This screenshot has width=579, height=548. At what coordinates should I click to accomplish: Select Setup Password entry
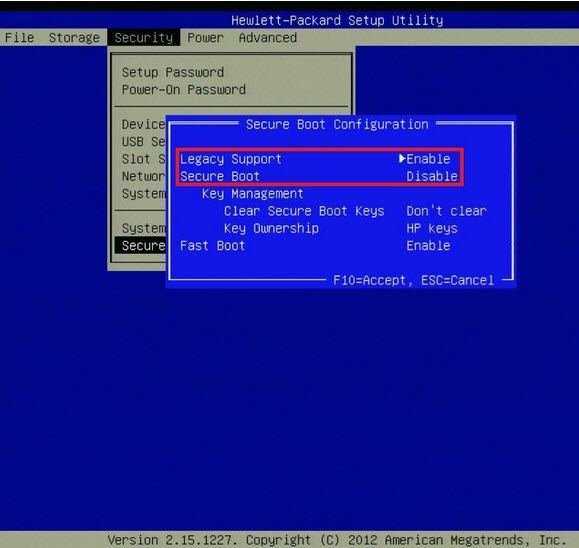coord(173,72)
